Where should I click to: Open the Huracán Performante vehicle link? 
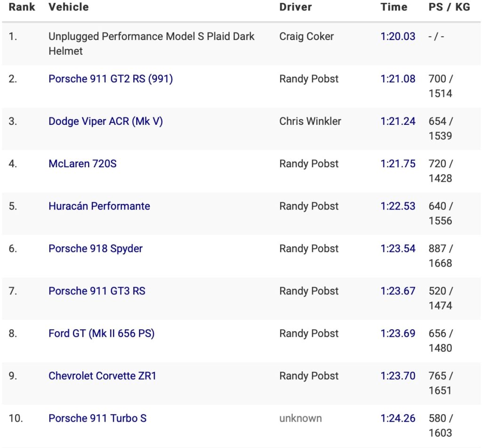[99, 206]
